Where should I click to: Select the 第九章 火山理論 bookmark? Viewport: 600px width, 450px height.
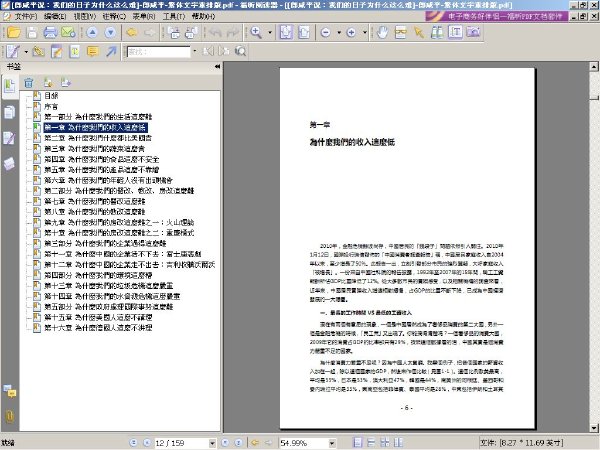tap(119, 222)
